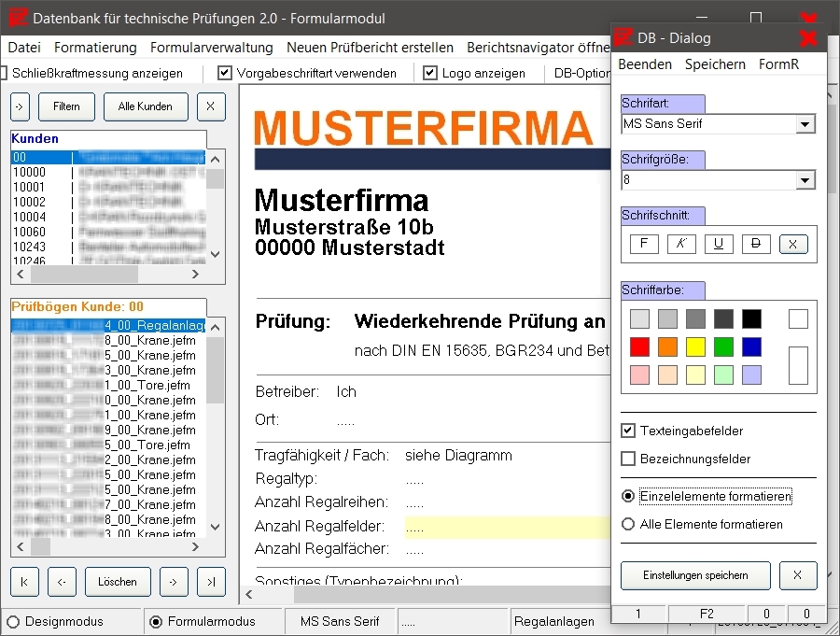This screenshot has height=636, width=840.
Task: Select customer 10243 in Kunden list
Action: coord(108,247)
